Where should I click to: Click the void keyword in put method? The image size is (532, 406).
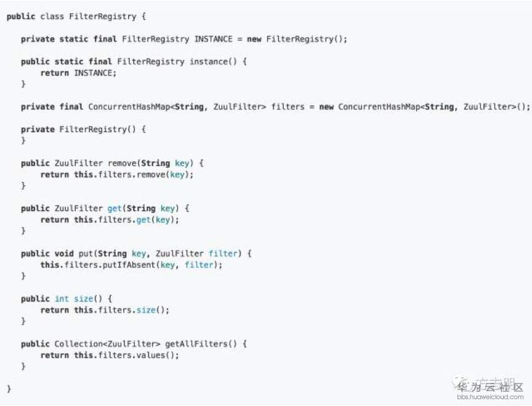[x=65, y=253]
